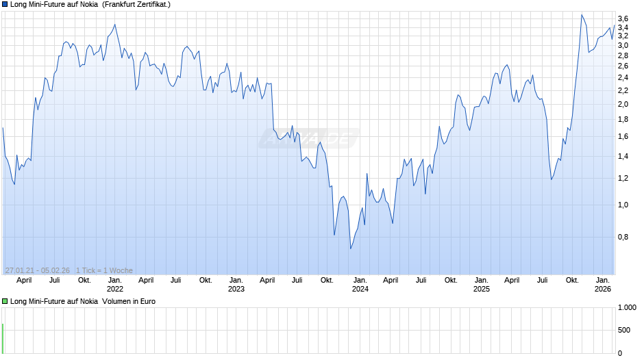Click the '2024' year label on time axis

coord(360,289)
